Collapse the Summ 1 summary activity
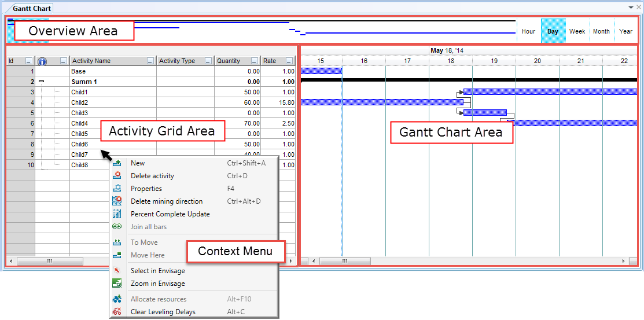This screenshot has height=320, width=644. click(x=41, y=82)
